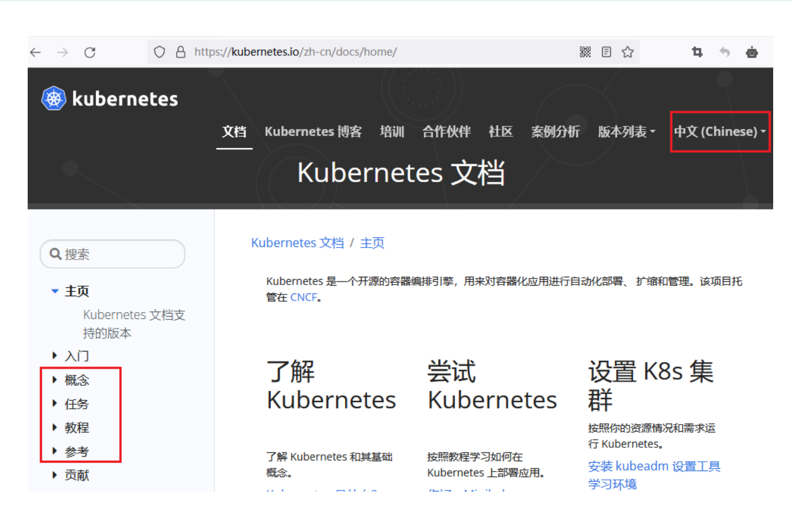Screen dimensions: 792x532
Task: Select 主页 in the sidebar tree
Action: tap(77, 291)
